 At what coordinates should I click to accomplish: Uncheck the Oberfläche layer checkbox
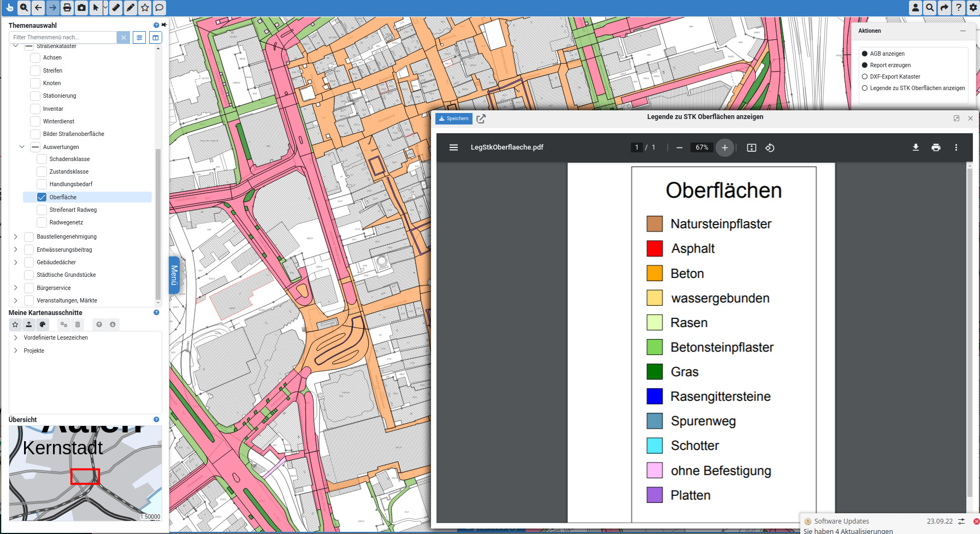tap(42, 197)
